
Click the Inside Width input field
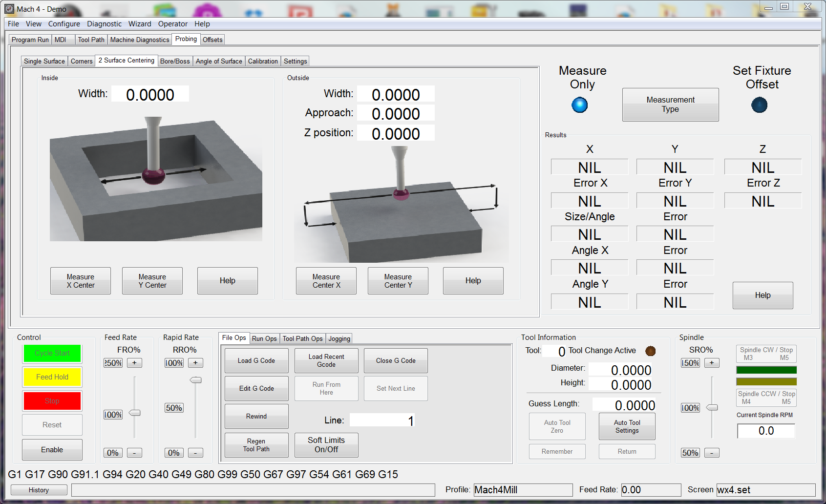coord(150,94)
